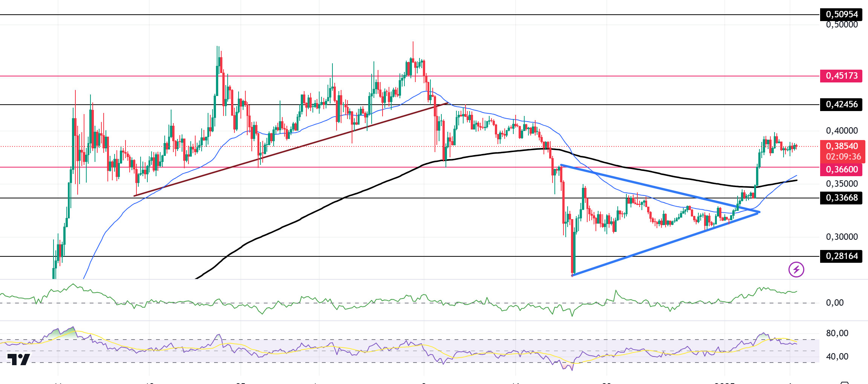This screenshot has width=868, height=384.
Task: Click the 40,00 RSI scale value
Action: (x=837, y=357)
